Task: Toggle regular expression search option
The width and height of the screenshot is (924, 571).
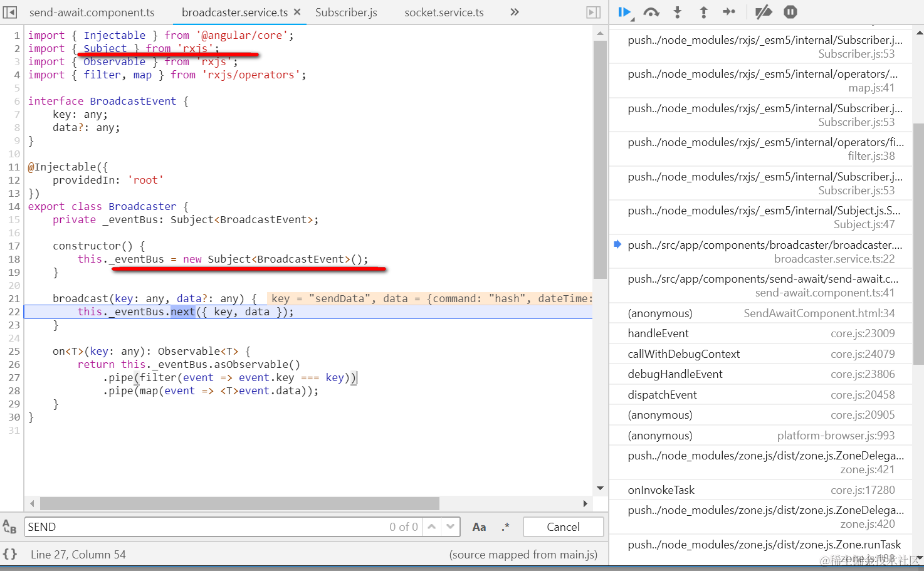Action: coord(505,527)
